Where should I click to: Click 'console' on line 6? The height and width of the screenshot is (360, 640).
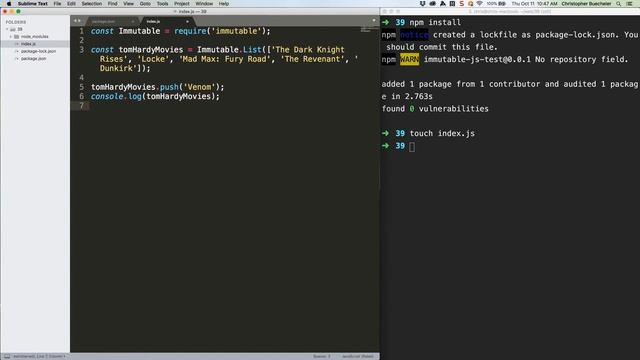107,96
